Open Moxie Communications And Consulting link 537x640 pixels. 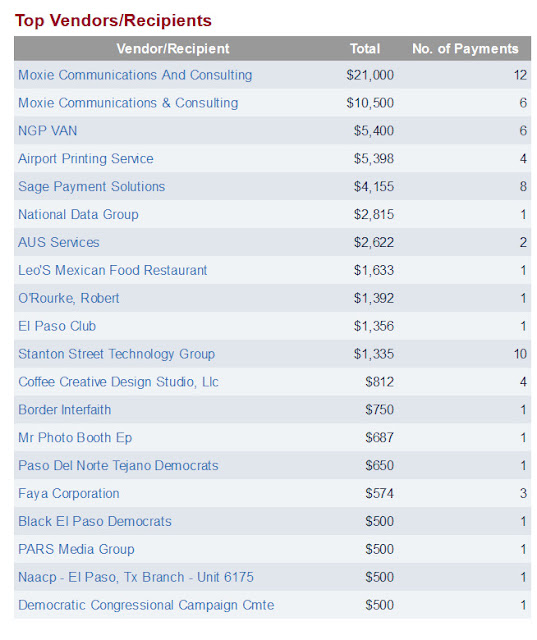[135, 76]
